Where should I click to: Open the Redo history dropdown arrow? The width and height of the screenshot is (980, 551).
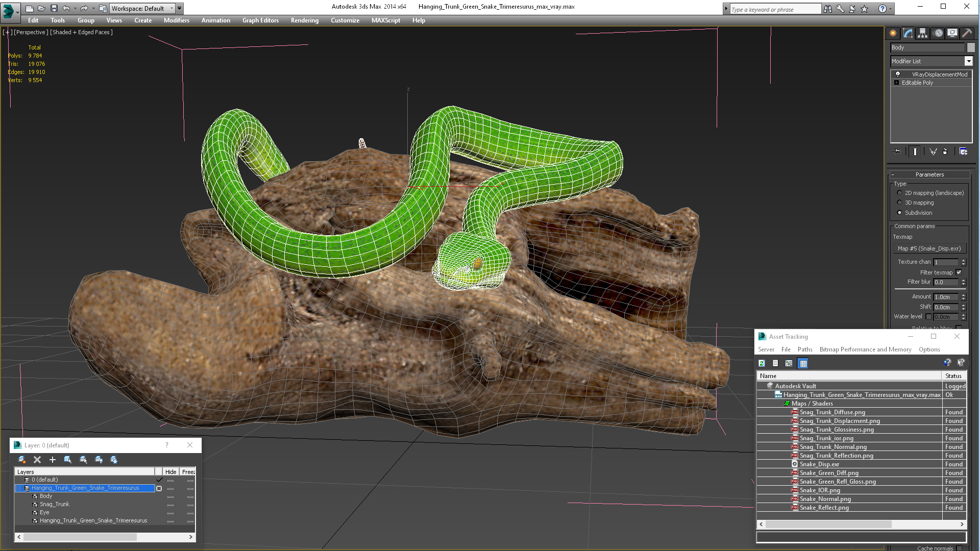(93, 8)
